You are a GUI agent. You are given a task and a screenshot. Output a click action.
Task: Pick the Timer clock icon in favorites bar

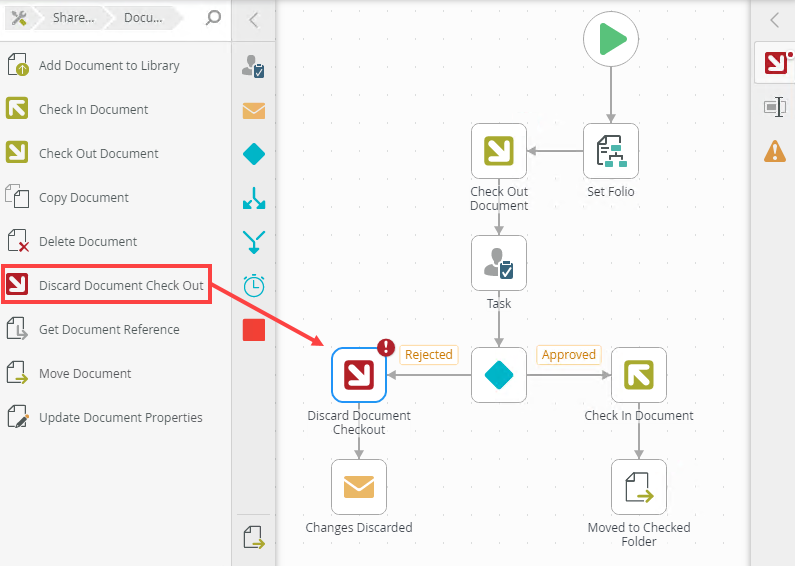click(x=254, y=286)
